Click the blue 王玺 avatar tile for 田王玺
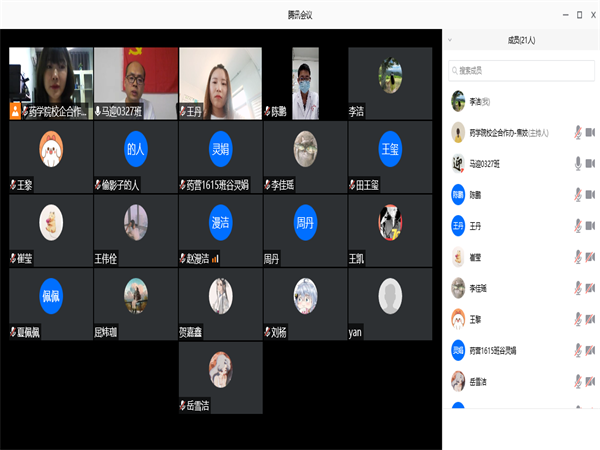The height and width of the screenshot is (450, 600). pyautogui.click(x=389, y=149)
